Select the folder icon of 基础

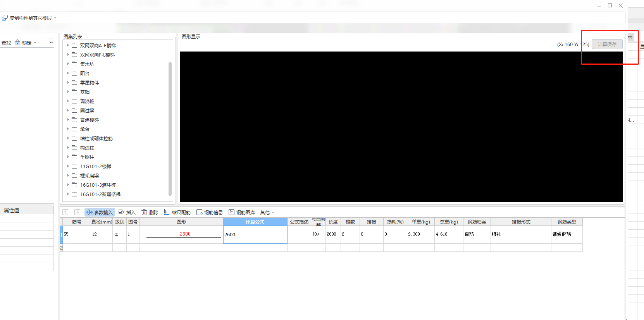(74, 92)
